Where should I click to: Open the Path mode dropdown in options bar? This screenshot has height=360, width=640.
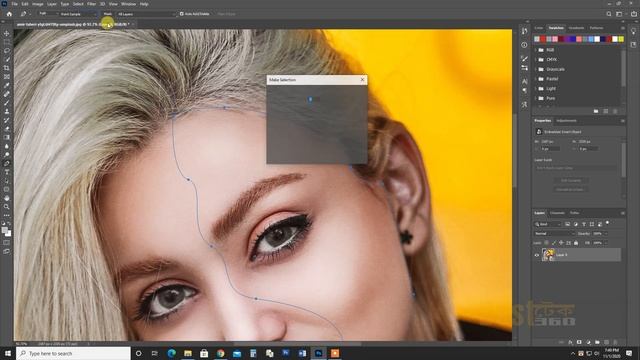coord(48,14)
